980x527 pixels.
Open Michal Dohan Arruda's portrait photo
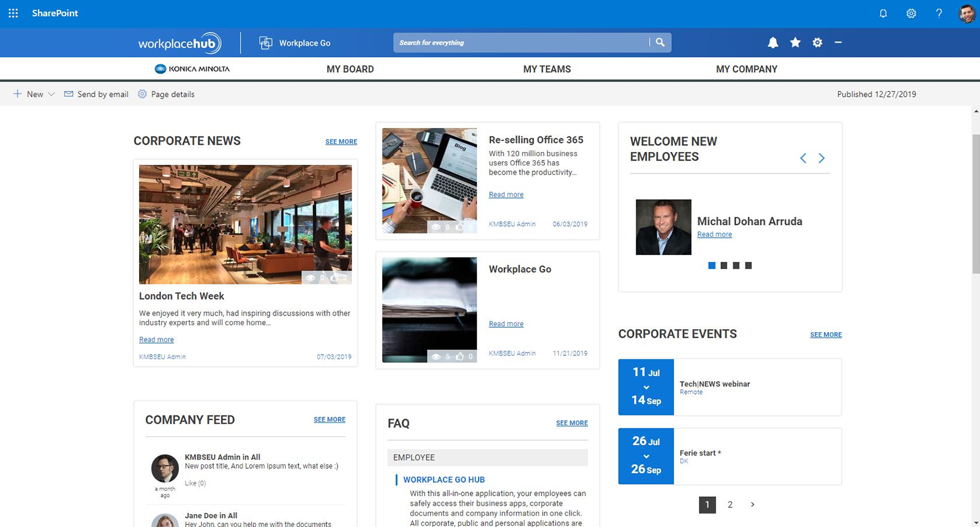[x=663, y=227]
